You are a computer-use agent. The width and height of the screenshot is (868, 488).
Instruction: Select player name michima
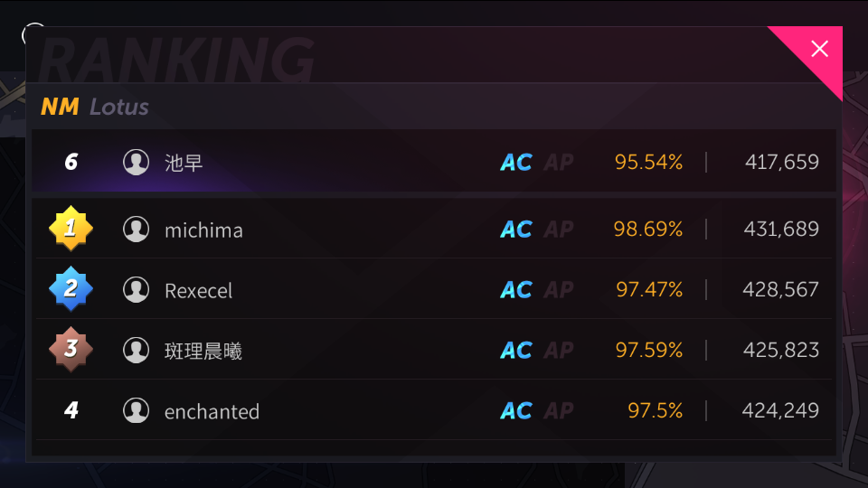203,230
